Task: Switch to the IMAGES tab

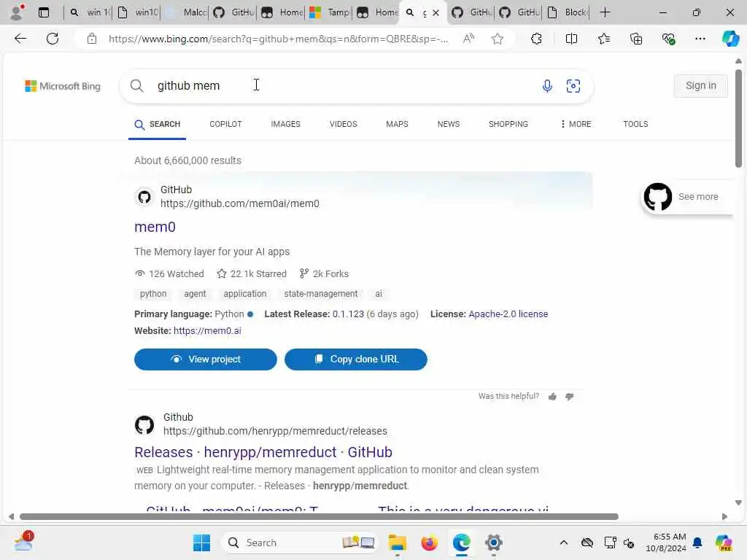Action: coord(285,124)
